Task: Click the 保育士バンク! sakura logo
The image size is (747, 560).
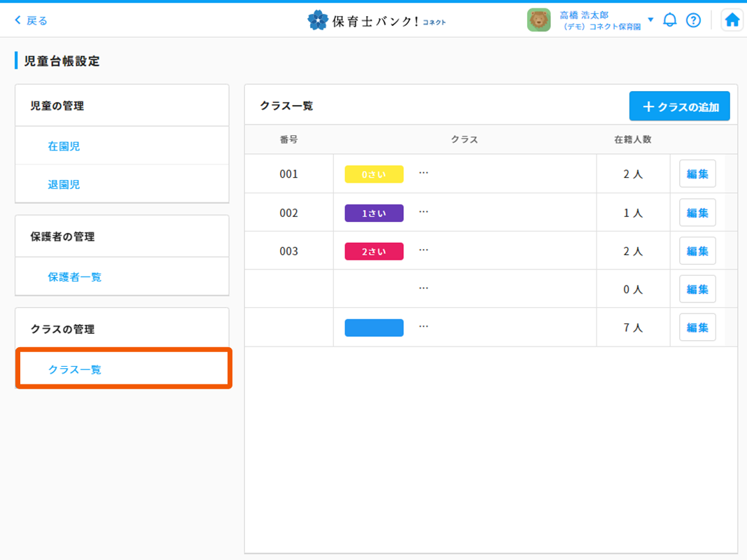Action: [318, 20]
